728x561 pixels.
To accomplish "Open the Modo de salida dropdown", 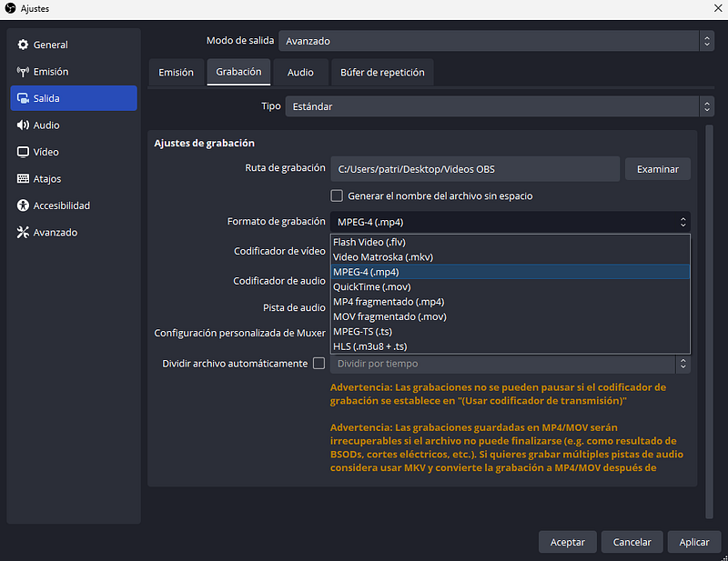I will 496,41.
